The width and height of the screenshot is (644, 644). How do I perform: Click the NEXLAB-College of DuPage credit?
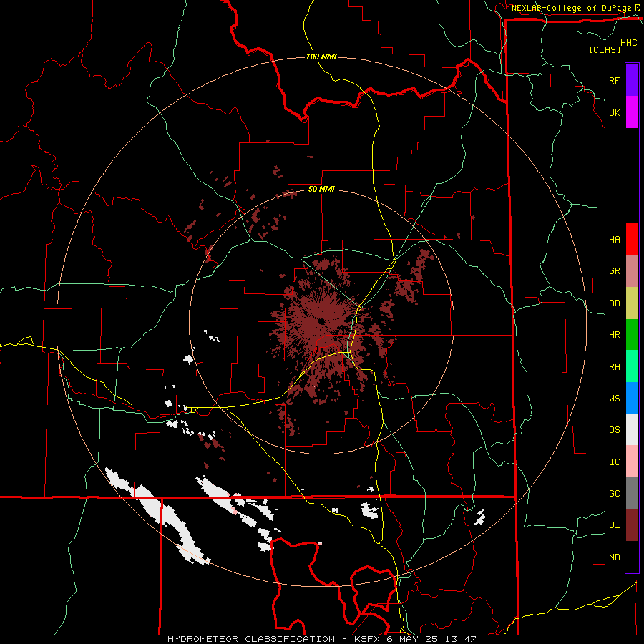pyautogui.click(x=571, y=8)
